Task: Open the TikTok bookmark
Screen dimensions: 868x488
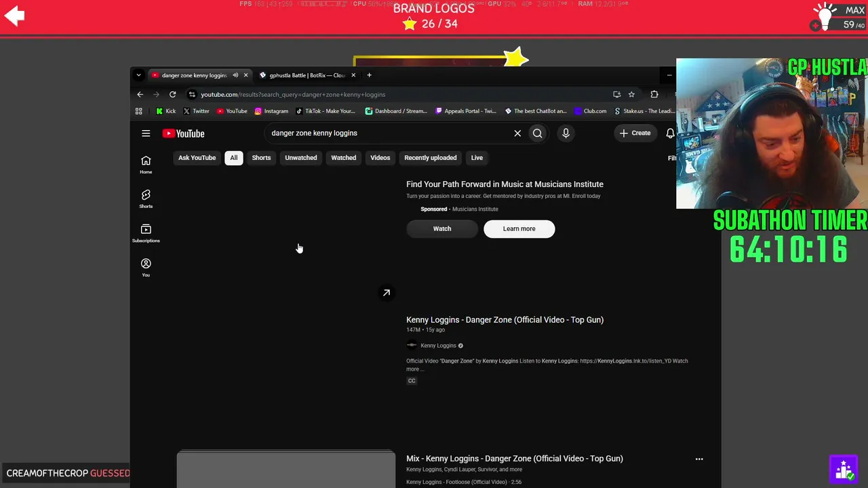Action: [x=325, y=111]
